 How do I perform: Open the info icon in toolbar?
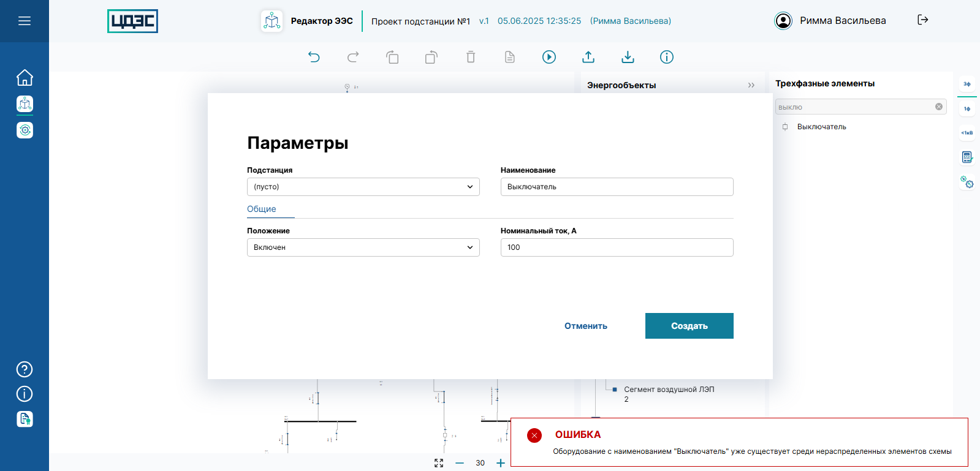(667, 57)
